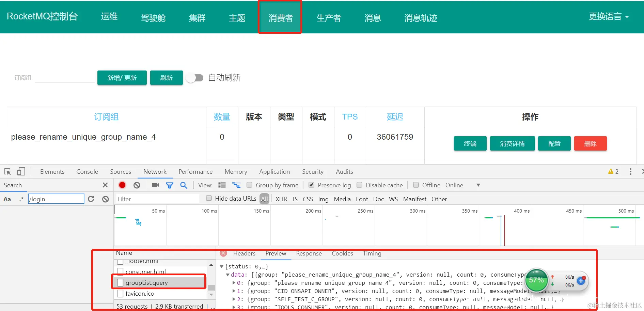Open the 驾驶舱 dashboard nav item

tap(153, 18)
